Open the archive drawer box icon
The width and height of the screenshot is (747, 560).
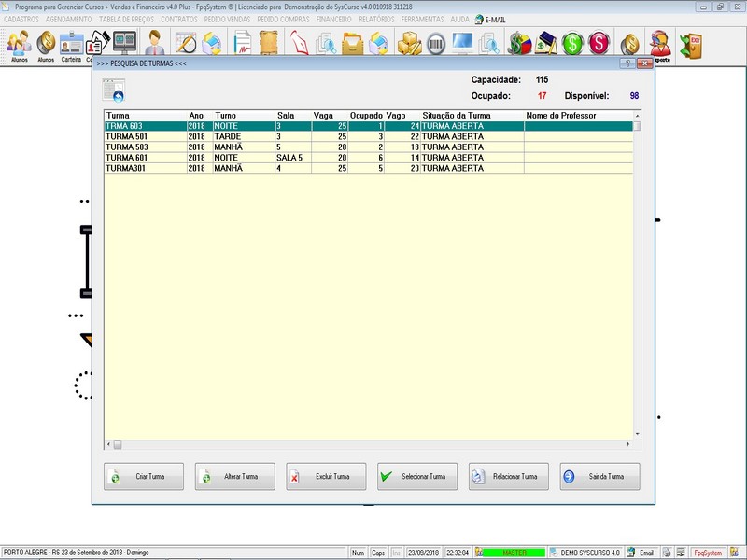(x=353, y=43)
